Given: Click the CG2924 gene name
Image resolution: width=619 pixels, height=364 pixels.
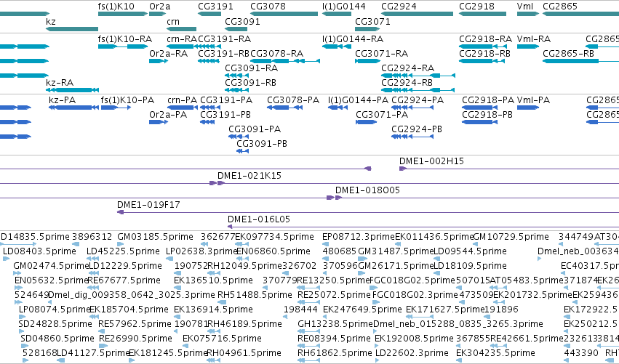Looking at the screenshot, I should click(399, 7).
